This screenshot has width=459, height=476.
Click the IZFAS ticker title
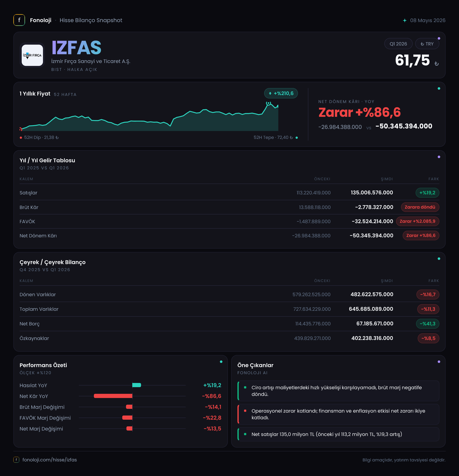coord(77,48)
